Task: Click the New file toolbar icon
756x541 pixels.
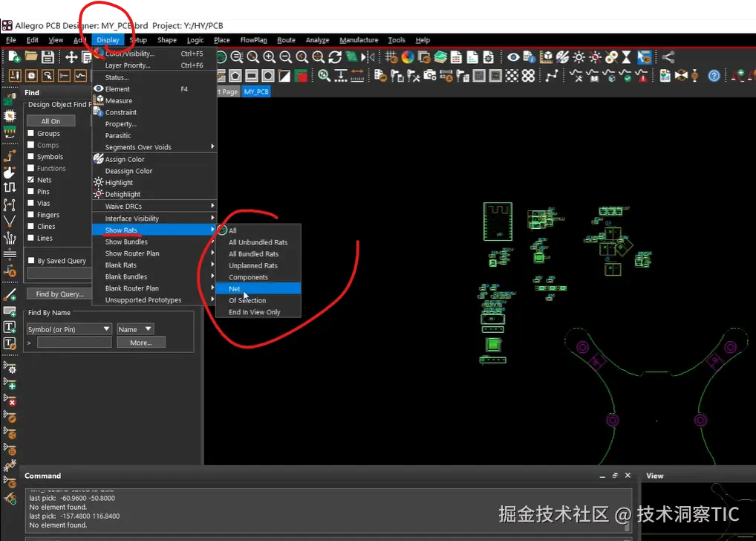Action: (x=14, y=57)
